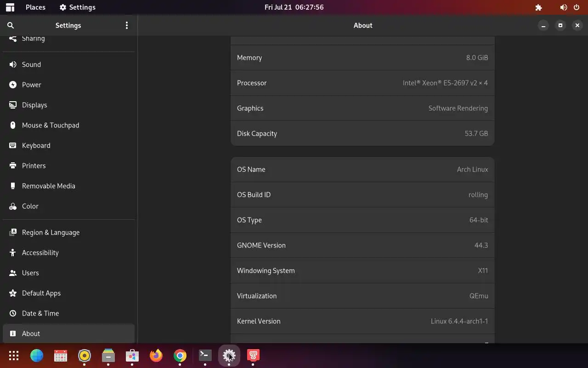
Task: Click the Settings gear in dock
Action: pos(229,356)
